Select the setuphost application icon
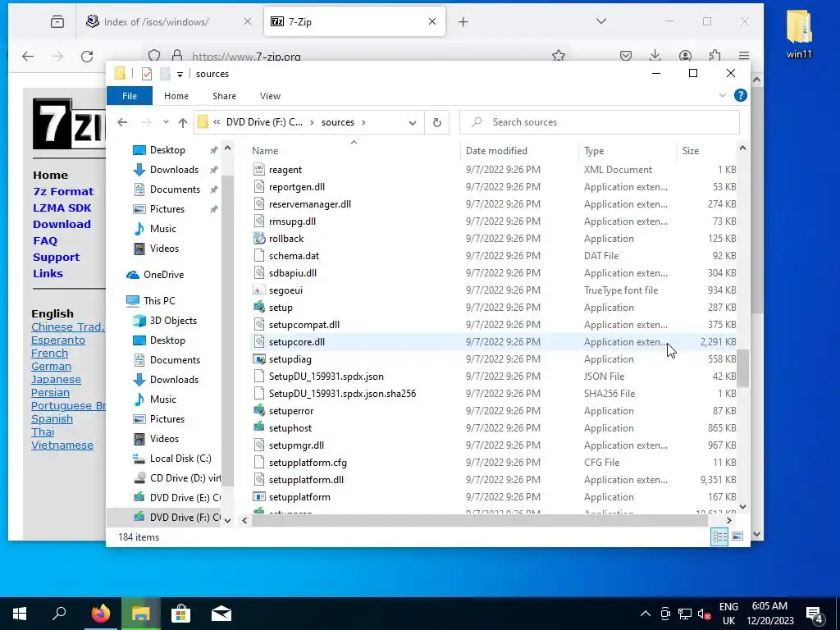Screen dimensions: 840x630 tap(259, 427)
